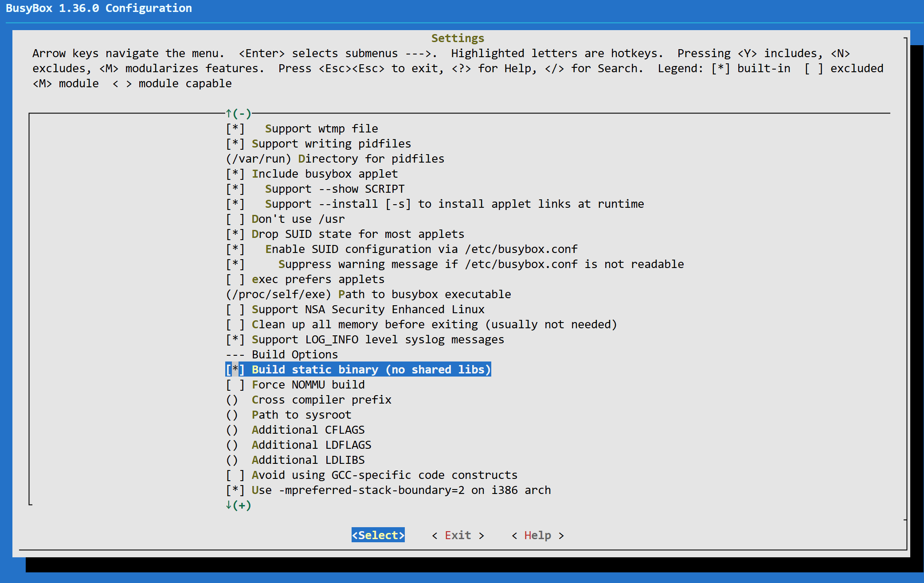Toggle Drop SUID state for most applets

[345, 234]
